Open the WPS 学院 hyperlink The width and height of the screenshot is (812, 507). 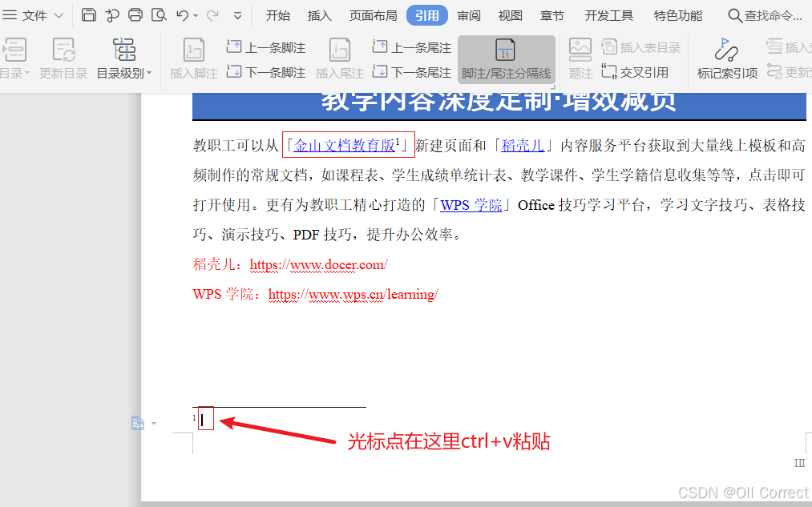[x=471, y=205]
